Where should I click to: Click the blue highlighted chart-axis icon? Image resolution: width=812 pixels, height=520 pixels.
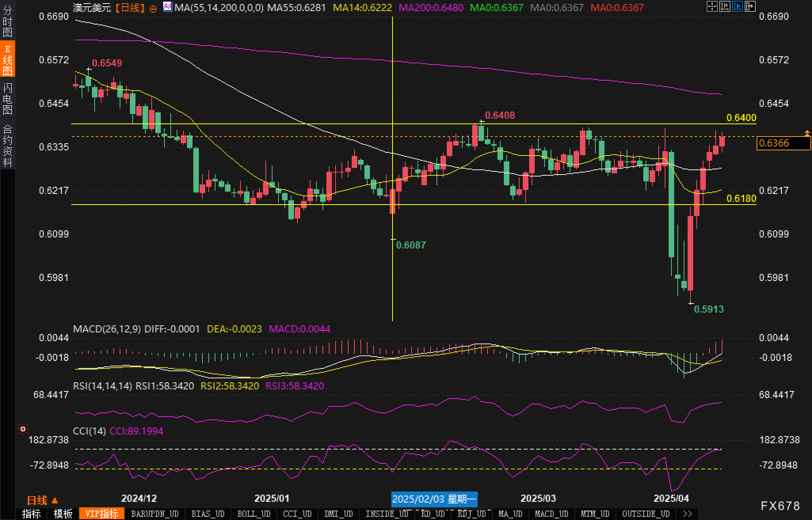(737, 6)
